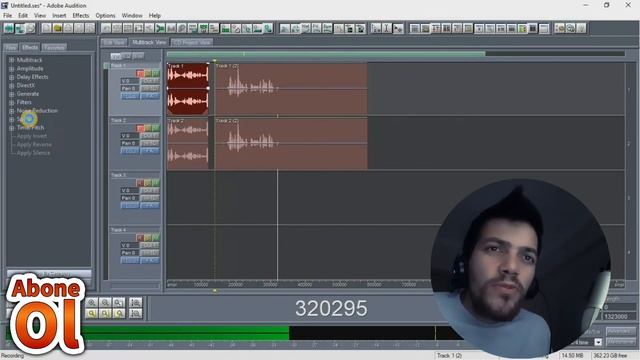This screenshot has width=640, height=360.
Task: Click the light bulb icon ending the toolbar
Action: pos(581,28)
